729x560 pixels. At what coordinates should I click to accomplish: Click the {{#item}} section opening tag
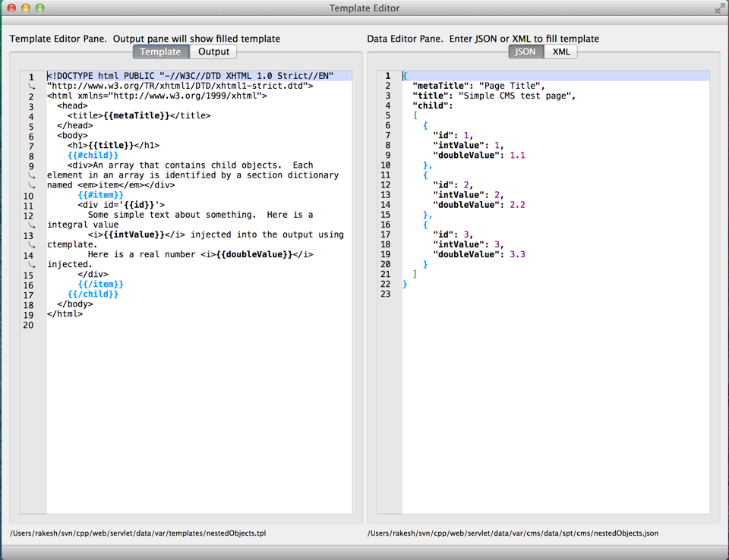coord(100,195)
